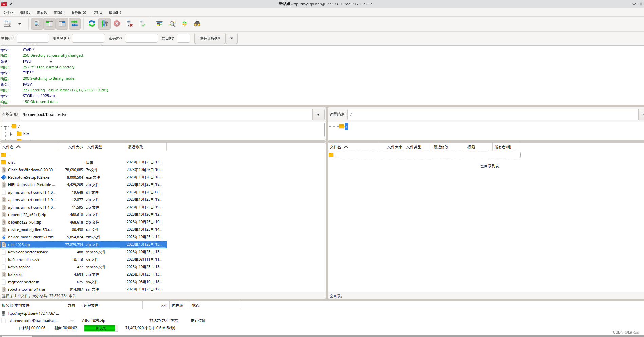
Task: Search for files with binoculars icon
Action: [x=197, y=24]
